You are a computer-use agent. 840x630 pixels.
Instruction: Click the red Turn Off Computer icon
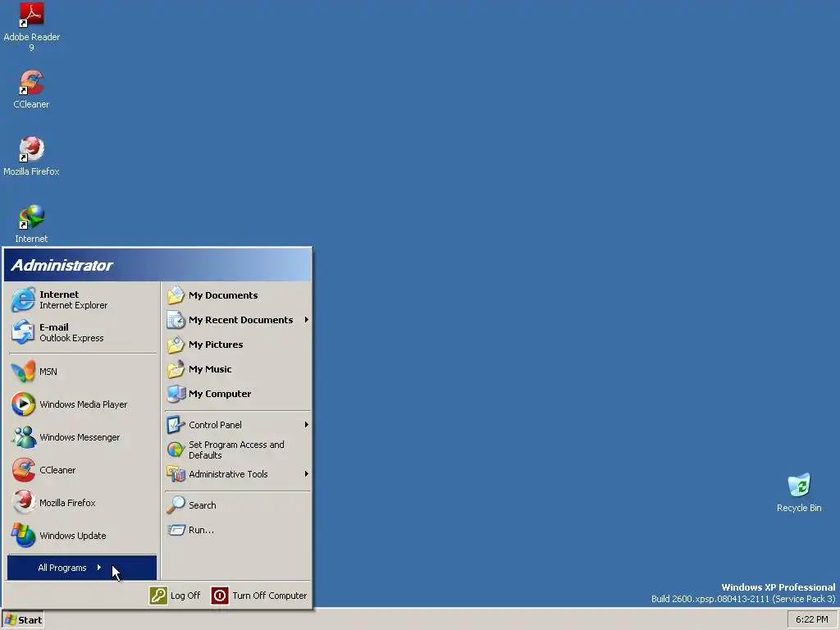[220, 596]
